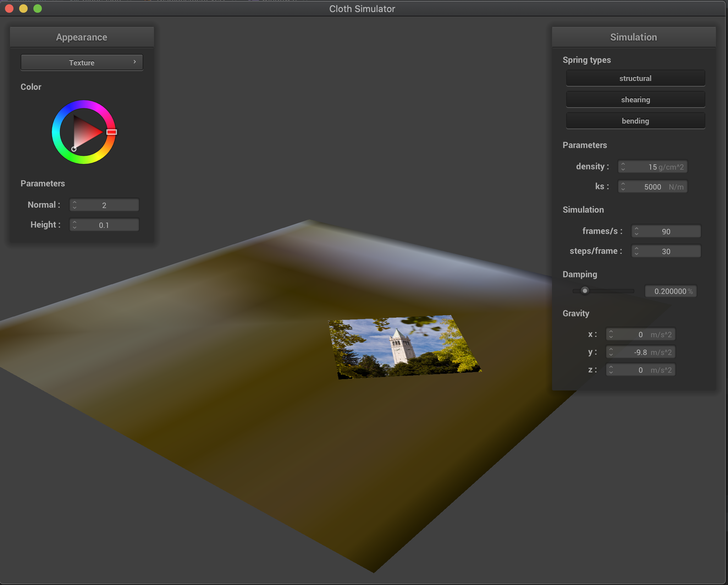The image size is (728, 585).
Task: Click the gravity y input field
Action: pyautogui.click(x=640, y=352)
